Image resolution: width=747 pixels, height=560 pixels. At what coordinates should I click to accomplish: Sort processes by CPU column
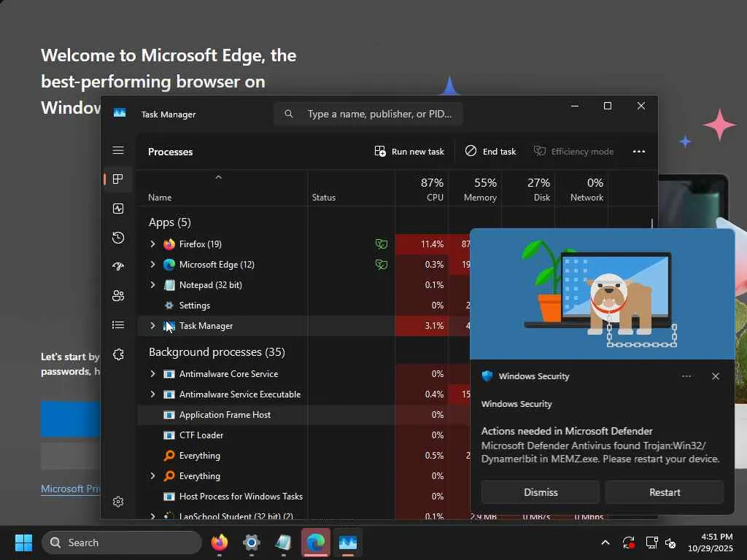click(422, 189)
